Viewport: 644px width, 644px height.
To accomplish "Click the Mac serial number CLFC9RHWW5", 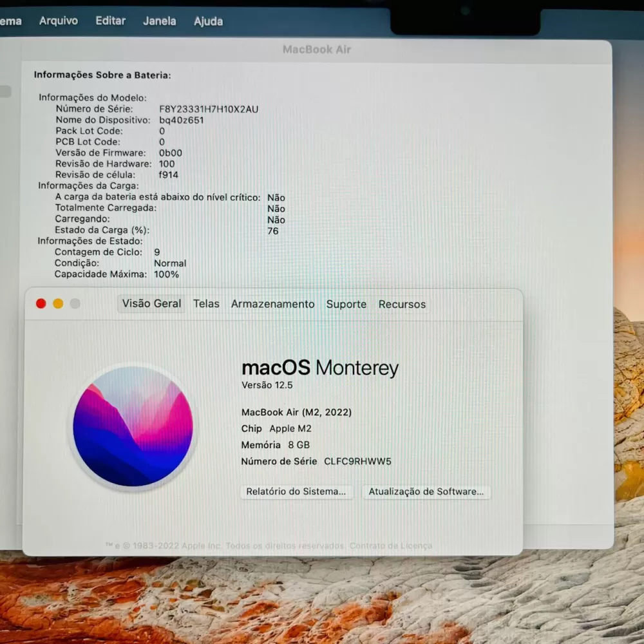I will click(357, 462).
